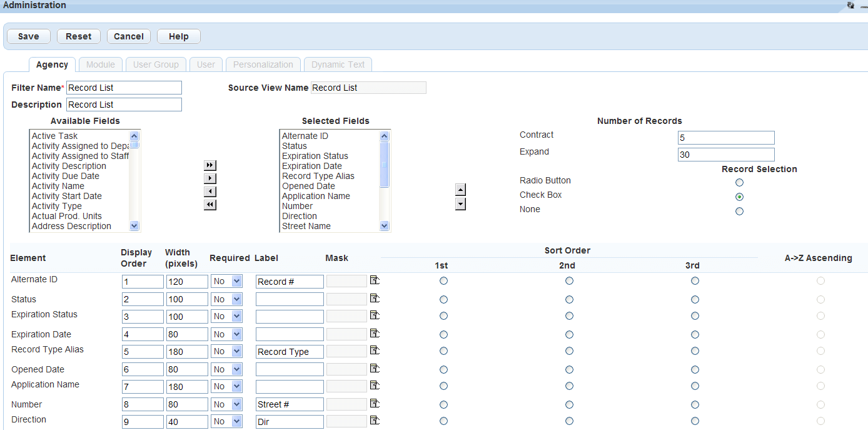The image size is (868, 430).
Task: Open the mask editor icon for Record Type Alias
Action: pos(375,350)
